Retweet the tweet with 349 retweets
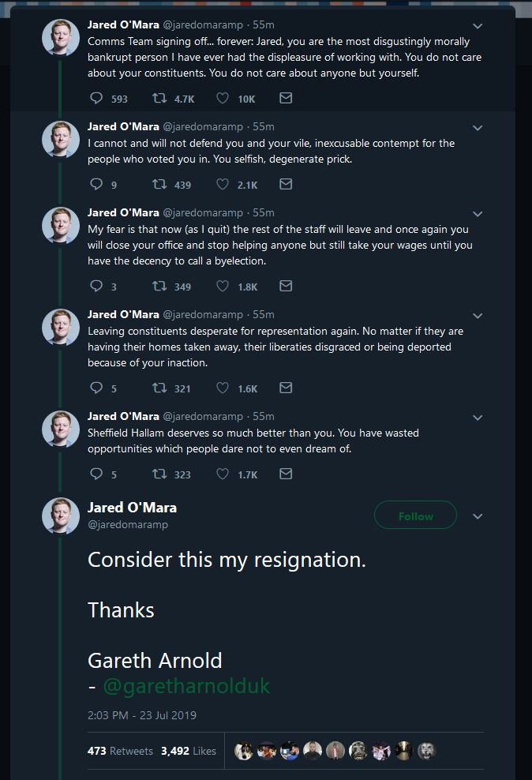The height and width of the screenshot is (780, 532). tap(159, 286)
